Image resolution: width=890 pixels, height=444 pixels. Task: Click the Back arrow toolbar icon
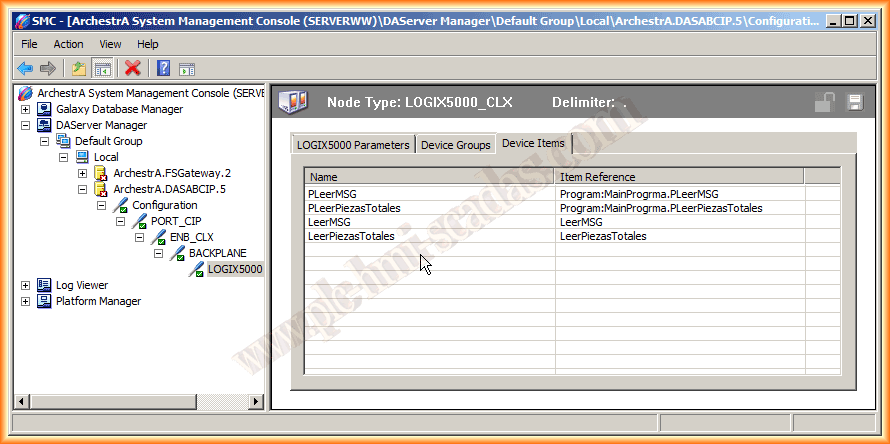[25, 68]
